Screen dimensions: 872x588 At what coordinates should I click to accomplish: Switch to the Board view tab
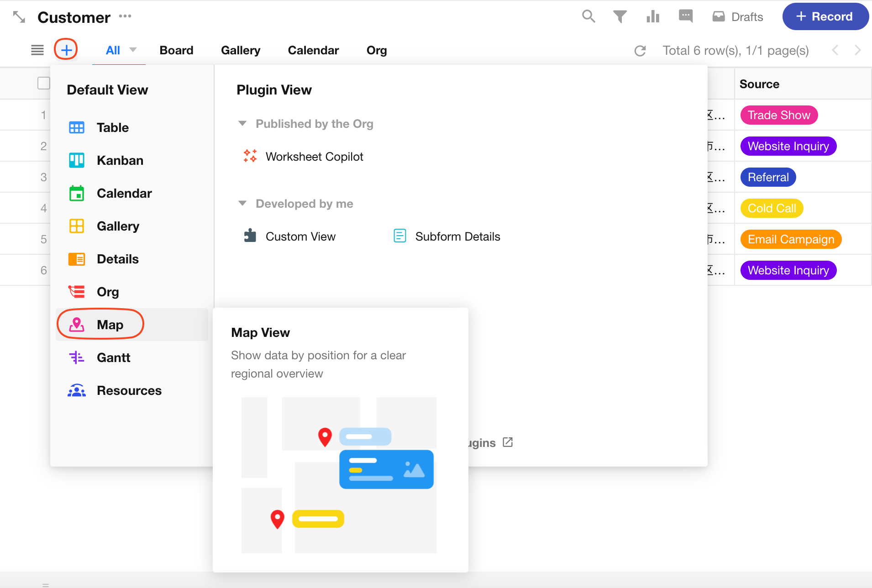176,50
